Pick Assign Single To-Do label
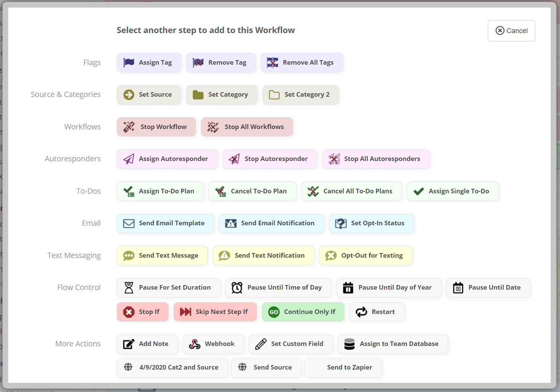The height and width of the screenshot is (392, 560). pos(459,191)
